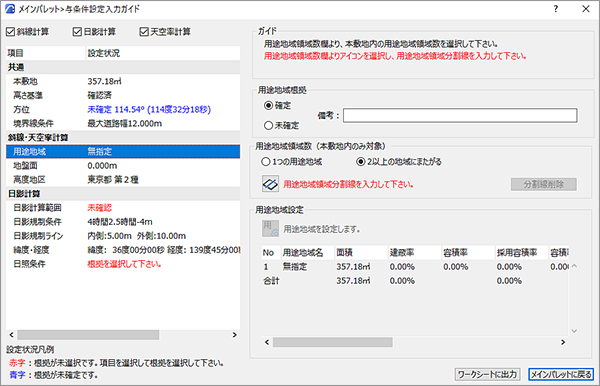
Task: Click the メインパレットに戻る button
Action: click(x=561, y=374)
